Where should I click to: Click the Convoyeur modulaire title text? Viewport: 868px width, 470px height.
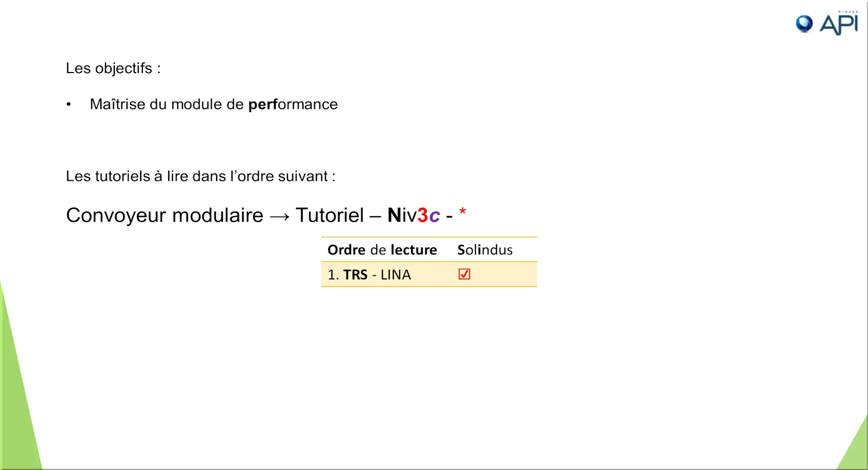tap(164, 216)
